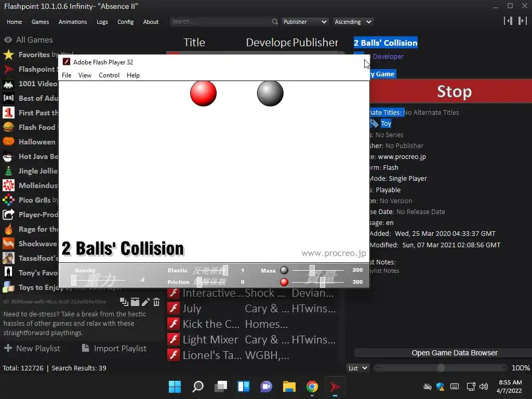Go to the Logs tab
The image size is (532, 399).
pos(102,22)
